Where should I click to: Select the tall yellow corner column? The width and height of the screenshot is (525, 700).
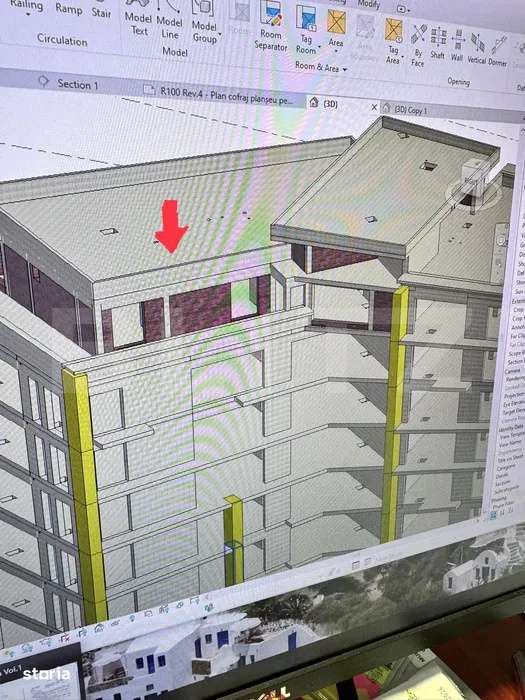[85, 496]
